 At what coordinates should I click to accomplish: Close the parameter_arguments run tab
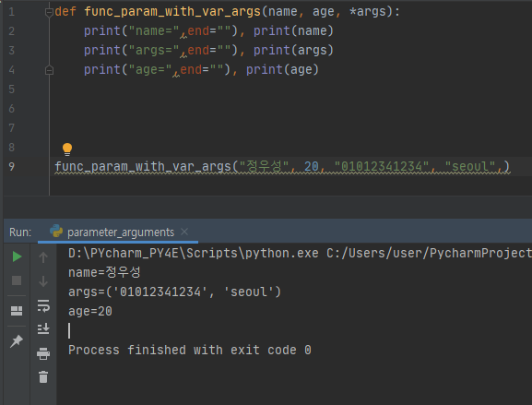(184, 232)
